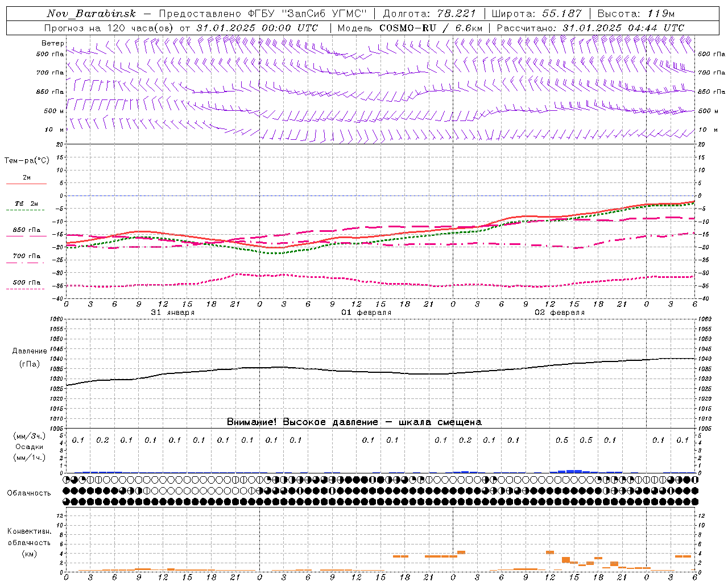
Task: Select the 'Широта: 55.187' header field
Action: coord(537,14)
